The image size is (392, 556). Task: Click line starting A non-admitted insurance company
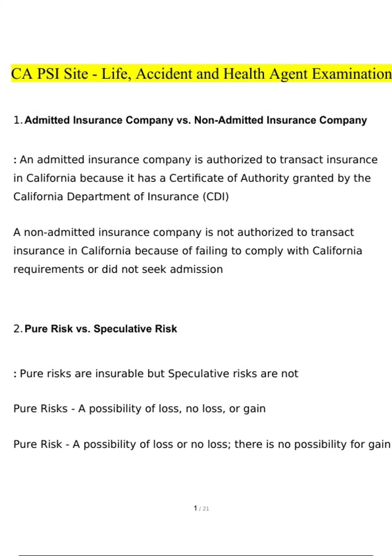[184, 232]
